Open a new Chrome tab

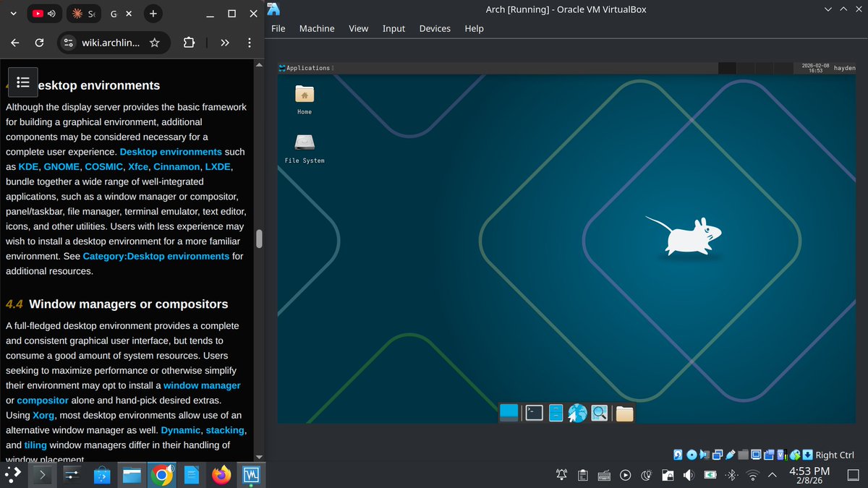153,13
